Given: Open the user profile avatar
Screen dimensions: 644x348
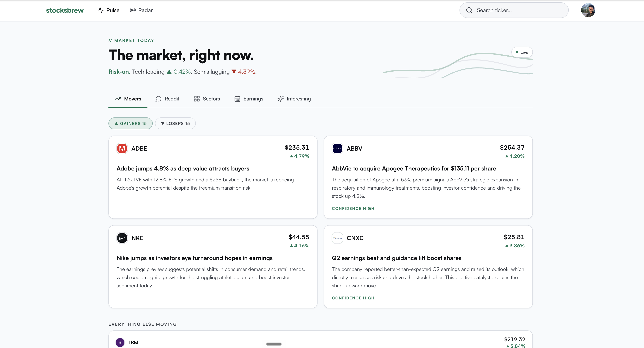Looking at the screenshot, I should pos(588,10).
